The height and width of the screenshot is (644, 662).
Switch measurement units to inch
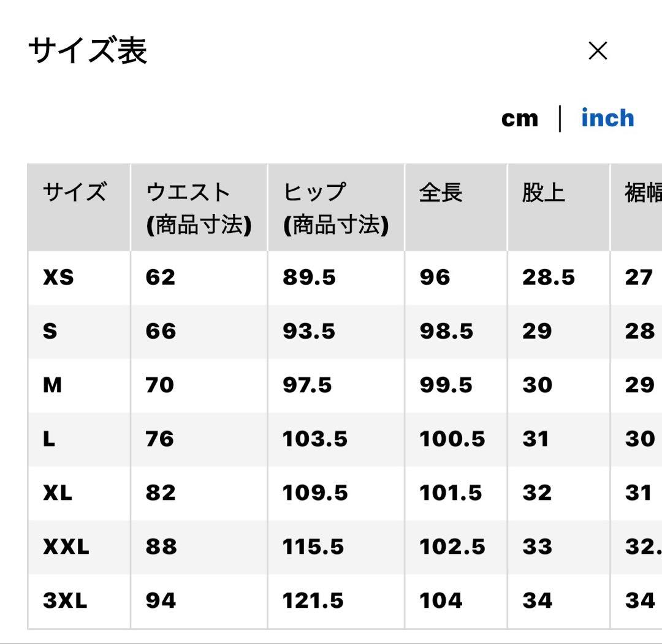(x=607, y=118)
